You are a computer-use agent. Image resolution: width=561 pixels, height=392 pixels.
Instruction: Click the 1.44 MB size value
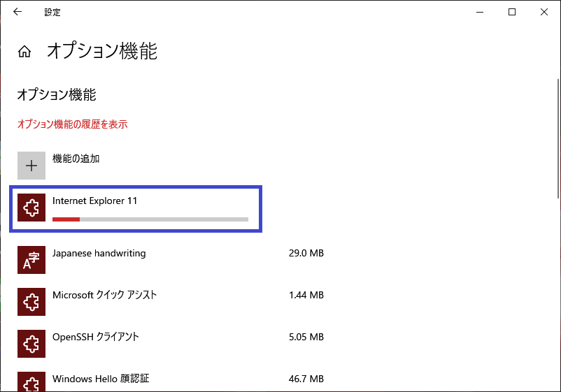pos(306,295)
